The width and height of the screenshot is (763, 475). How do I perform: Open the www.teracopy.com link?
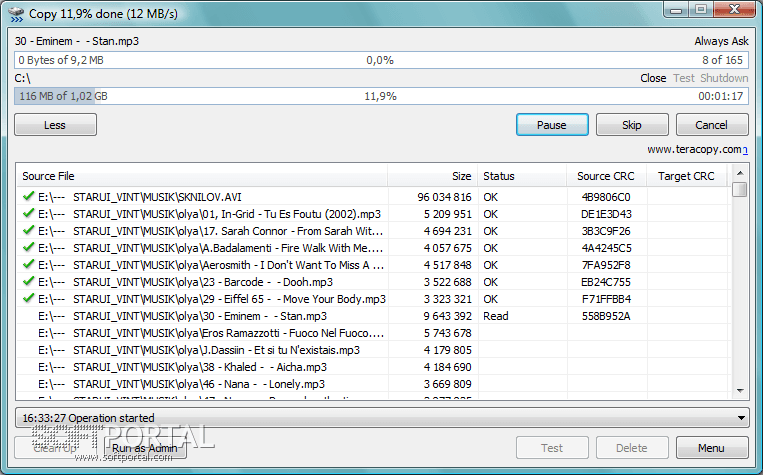(x=697, y=149)
